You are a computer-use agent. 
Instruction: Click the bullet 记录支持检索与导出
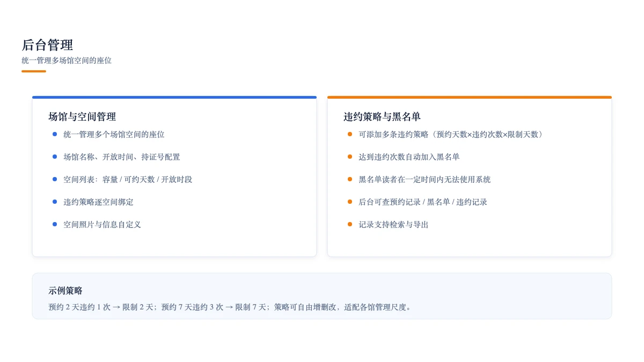pyautogui.click(x=393, y=225)
